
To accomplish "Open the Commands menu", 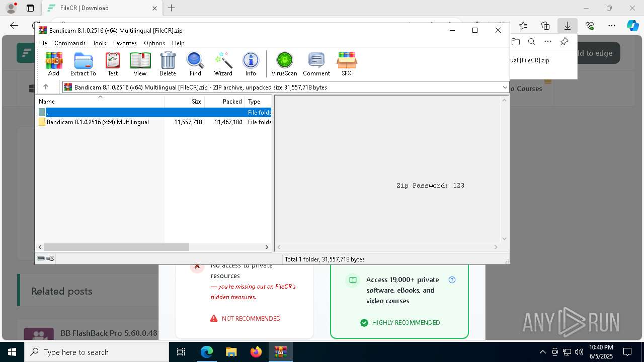I will point(70,43).
